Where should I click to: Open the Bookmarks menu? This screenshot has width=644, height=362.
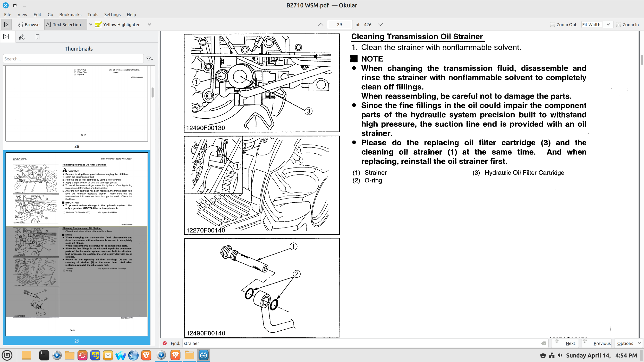coord(70,15)
